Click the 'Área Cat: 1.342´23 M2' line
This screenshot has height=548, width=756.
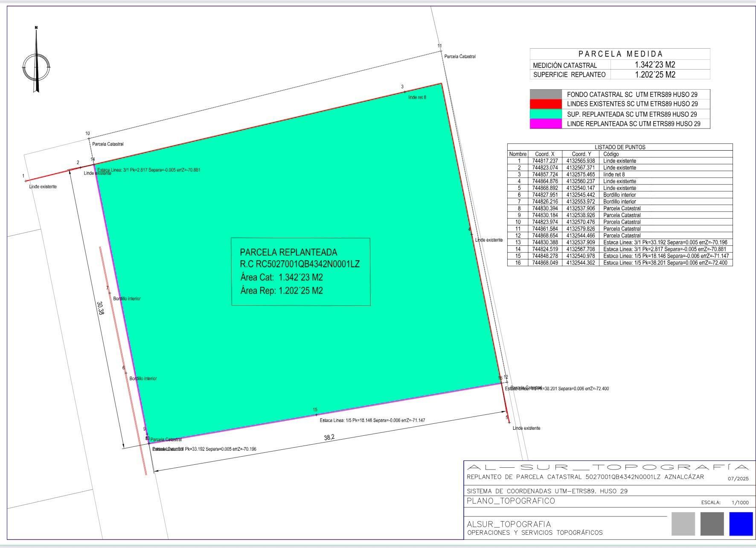point(282,277)
